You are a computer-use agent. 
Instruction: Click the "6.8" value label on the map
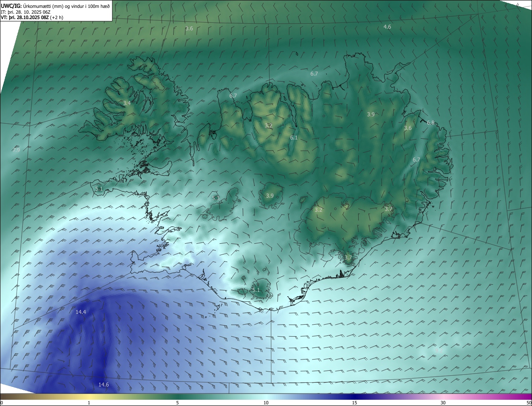click(x=431, y=122)
